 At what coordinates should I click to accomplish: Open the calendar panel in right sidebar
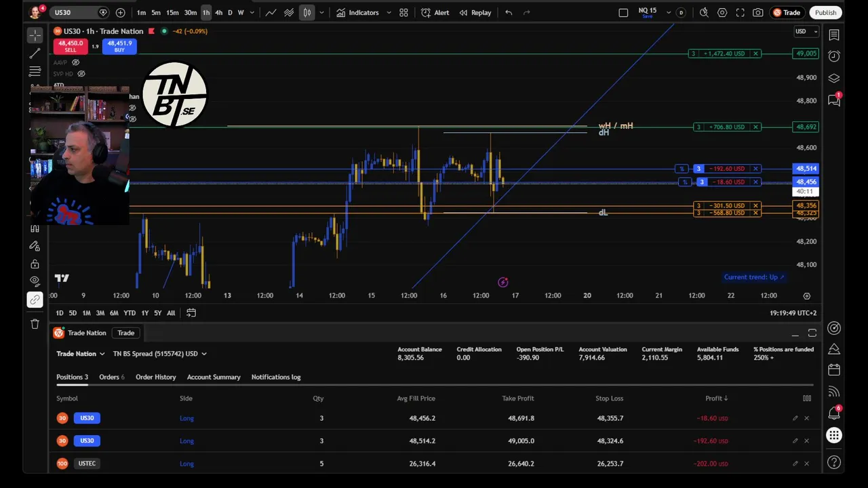point(834,370)
